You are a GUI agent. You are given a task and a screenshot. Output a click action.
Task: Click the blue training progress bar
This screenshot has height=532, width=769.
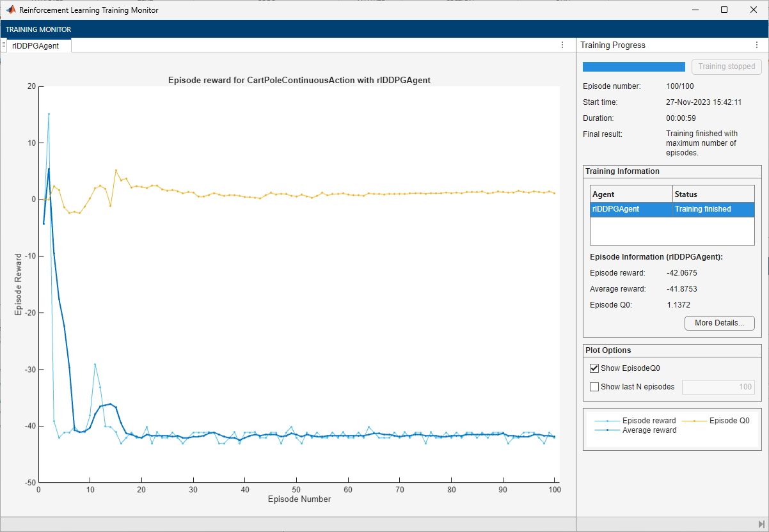click(x=633, y=66)
